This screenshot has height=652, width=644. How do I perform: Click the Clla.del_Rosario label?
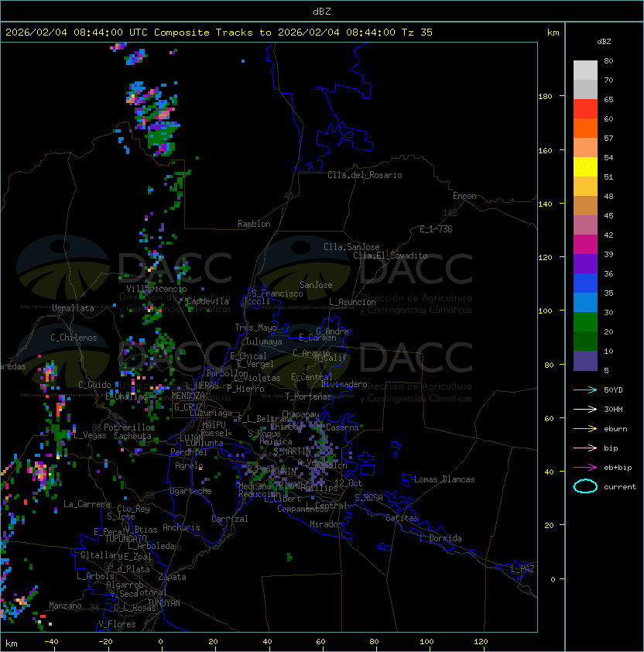pyautogui.click(x=365, y=175)
